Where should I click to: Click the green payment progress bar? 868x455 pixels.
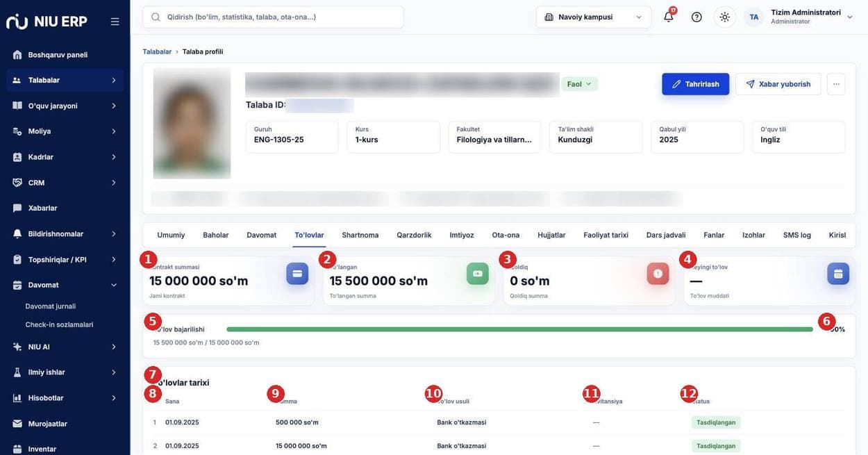tap(519, 329)
